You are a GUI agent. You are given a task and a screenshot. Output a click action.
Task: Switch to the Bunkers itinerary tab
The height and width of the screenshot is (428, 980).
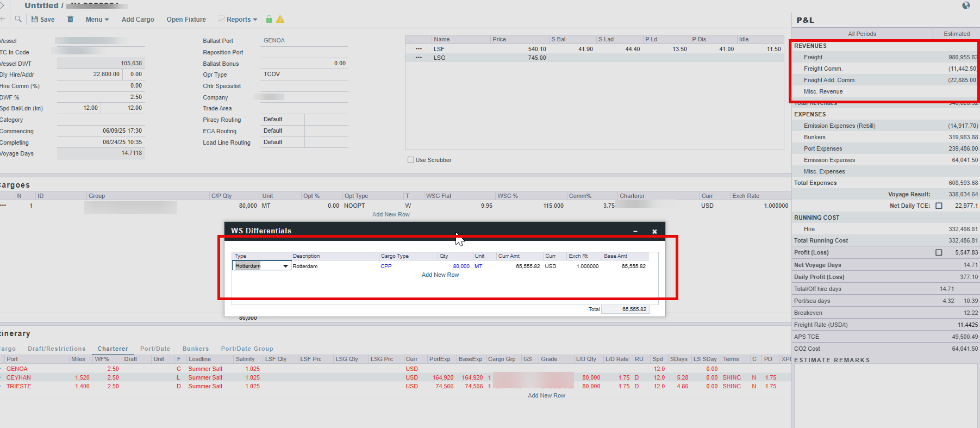click(x=195, y=349)
